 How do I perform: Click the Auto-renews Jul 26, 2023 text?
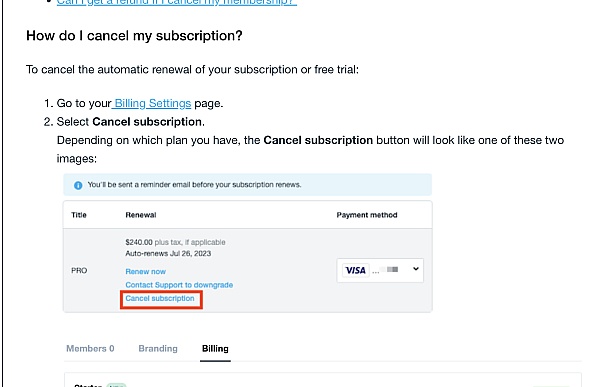click(168, 253)
